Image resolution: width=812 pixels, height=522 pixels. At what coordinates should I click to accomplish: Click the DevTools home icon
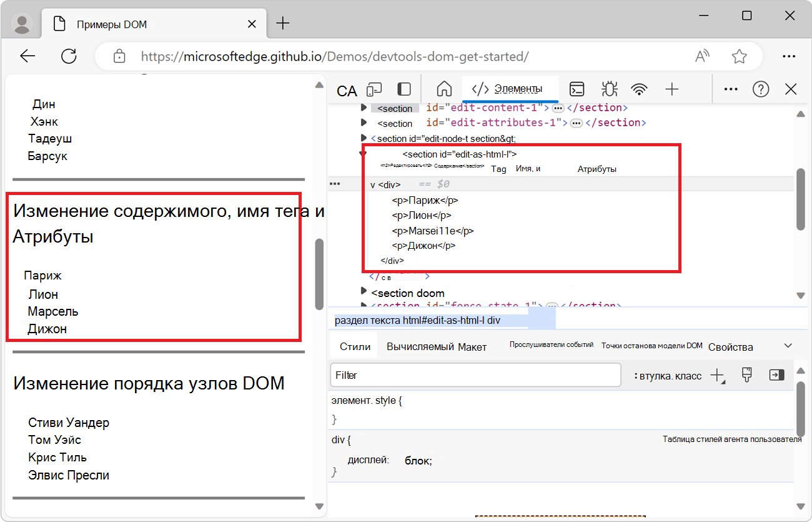tap(444, 89)
